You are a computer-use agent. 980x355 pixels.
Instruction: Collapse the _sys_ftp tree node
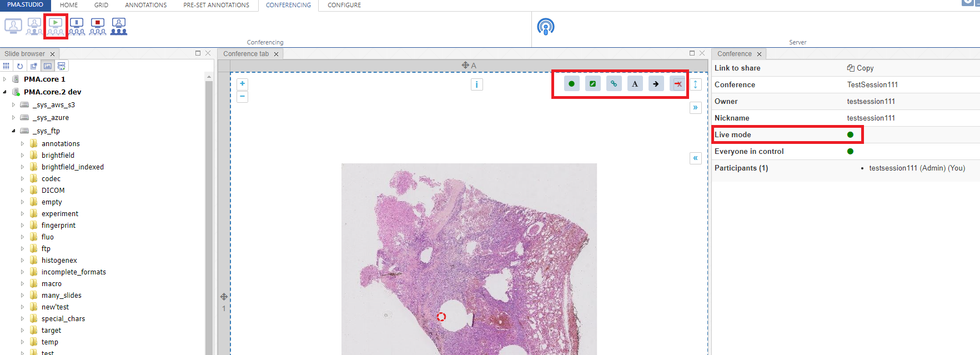pos(13,131)
